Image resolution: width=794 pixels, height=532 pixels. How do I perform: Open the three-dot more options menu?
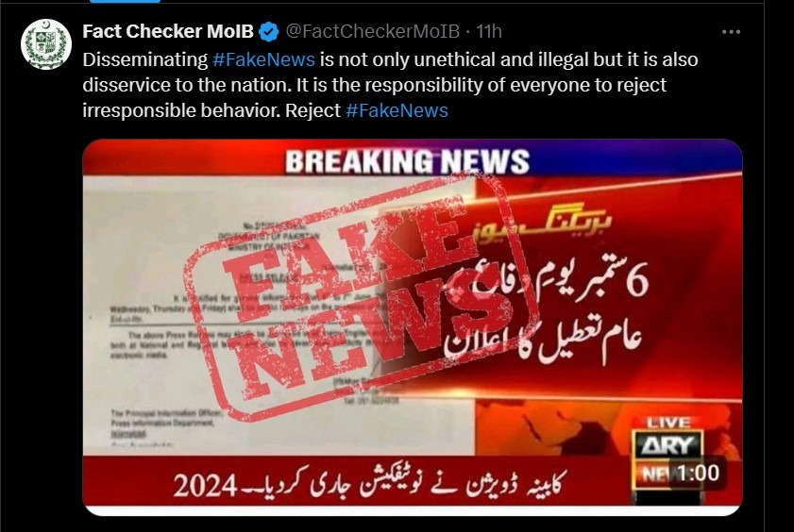click(731, 32)
